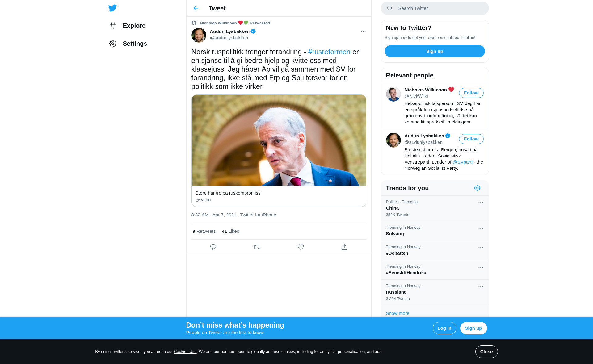This screenshot has width=593, height=364.
Task: Open Explore from the sidebar
Action: (x=127, y=26)
